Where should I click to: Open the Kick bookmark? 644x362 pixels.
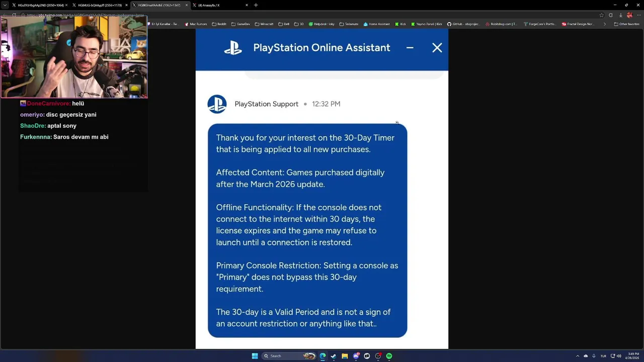point(401,24)
